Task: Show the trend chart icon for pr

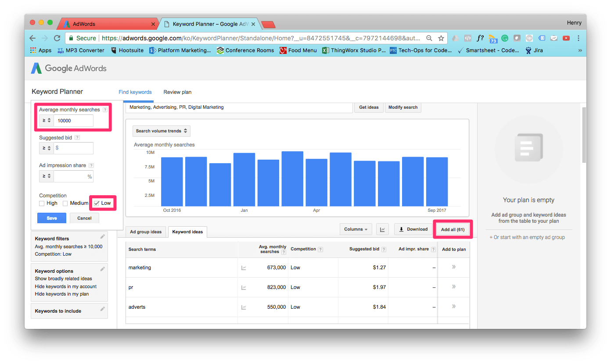Action: [x=244, y=287]
